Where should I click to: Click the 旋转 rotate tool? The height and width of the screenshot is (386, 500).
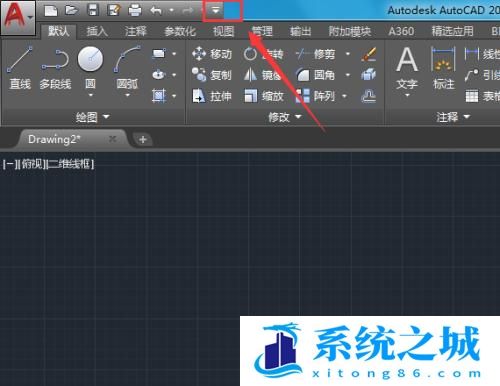coord(263,54)
